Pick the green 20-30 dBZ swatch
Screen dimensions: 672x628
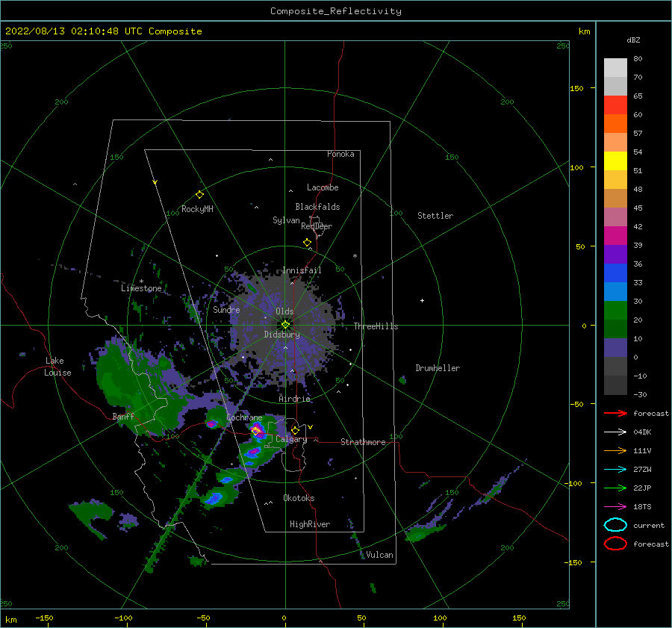click(x=615, y=310)
